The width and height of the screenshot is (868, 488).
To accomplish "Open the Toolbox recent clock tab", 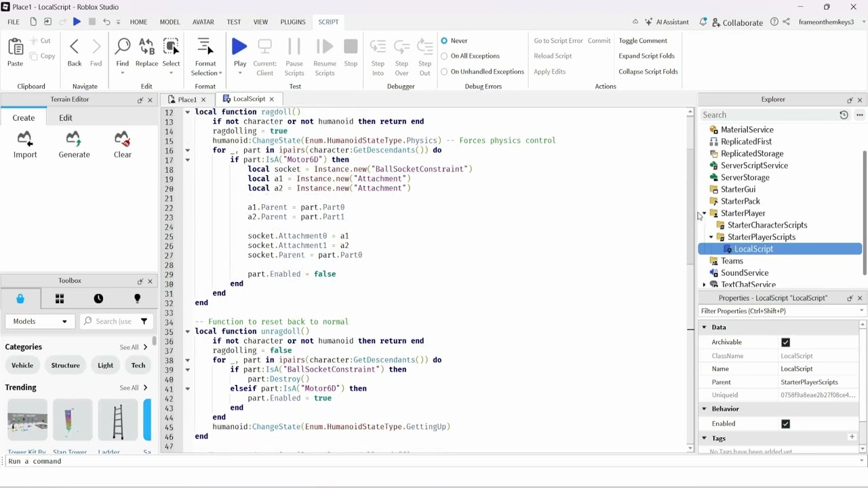I will pos(98,299).
